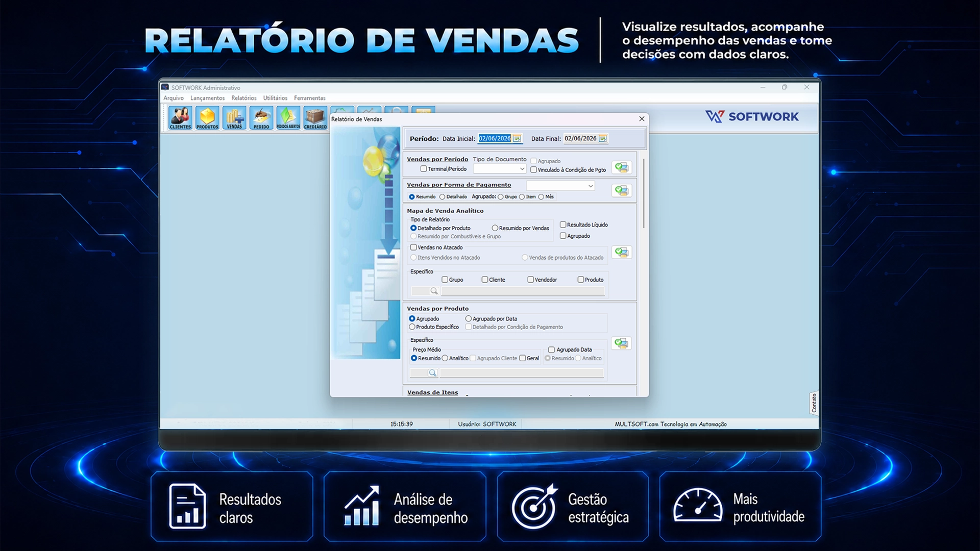Open the Clientes toolbar module
Image resolution: width=980 pixels, height=551 pixels.
(x=180, y=118)
